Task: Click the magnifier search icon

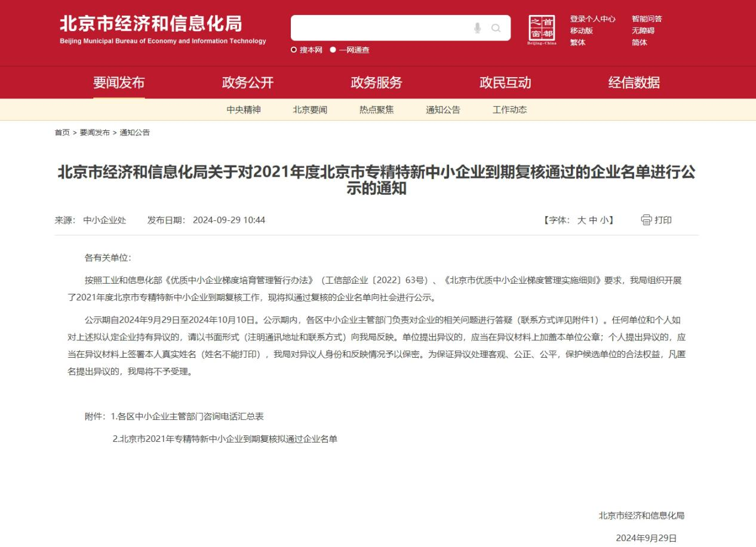Action: (x=496, y=28)
